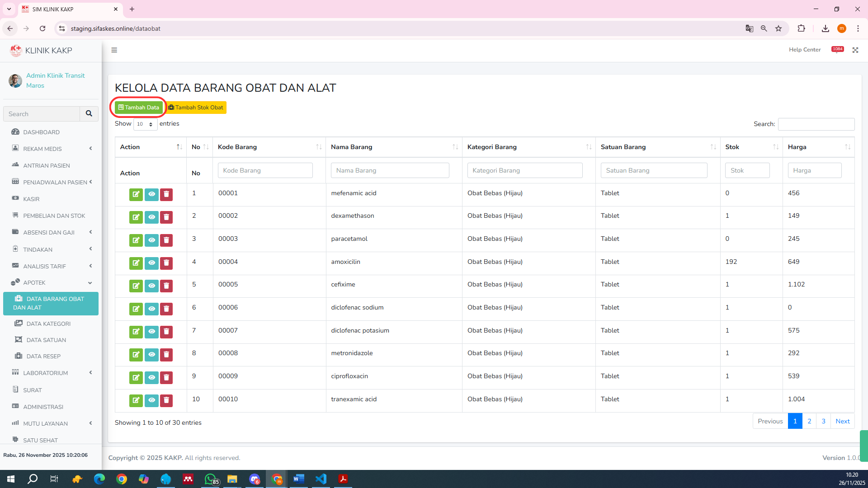Open DATA KATEGORI in sidebar
This screenshot has width=868, height=488.
[x=48, y=324]
